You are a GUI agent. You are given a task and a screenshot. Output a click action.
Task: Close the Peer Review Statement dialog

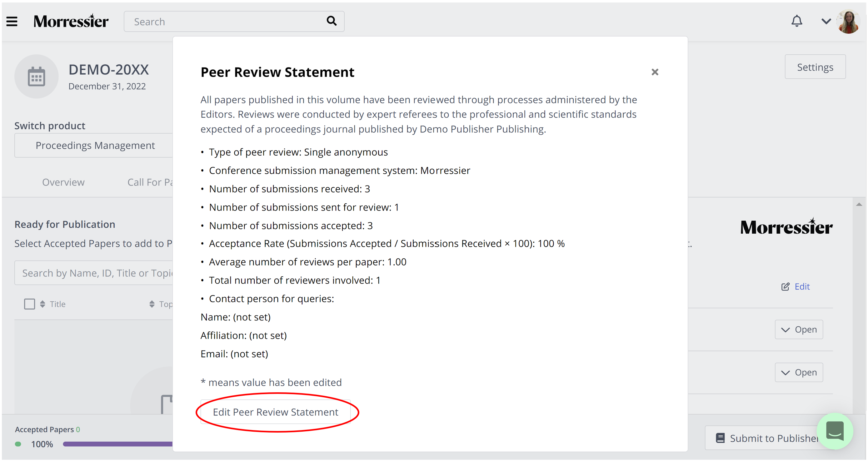(x=655, y=72)
